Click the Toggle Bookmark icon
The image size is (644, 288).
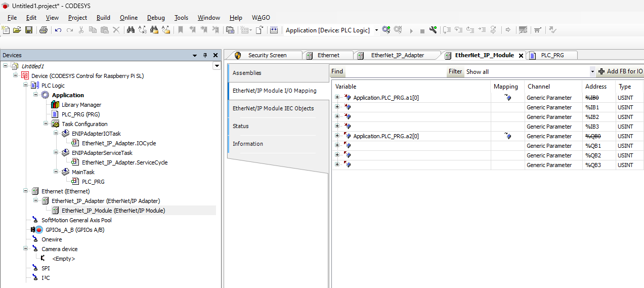[x=181, y=30]
